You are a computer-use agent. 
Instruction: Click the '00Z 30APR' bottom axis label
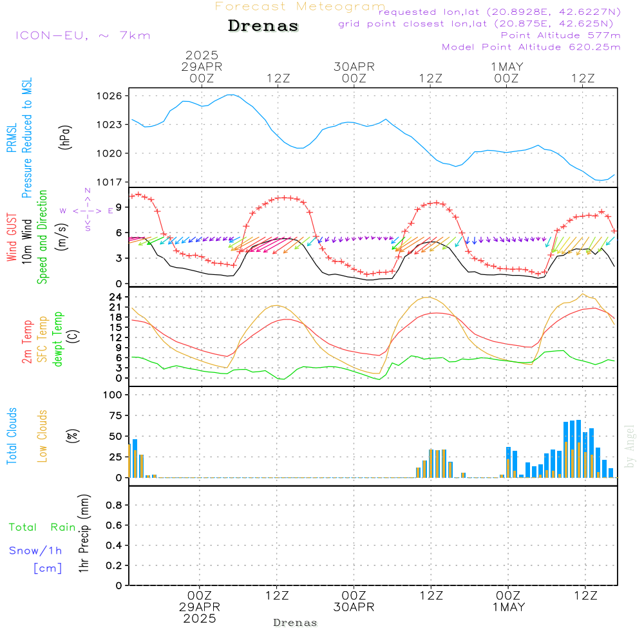[354, 601]
